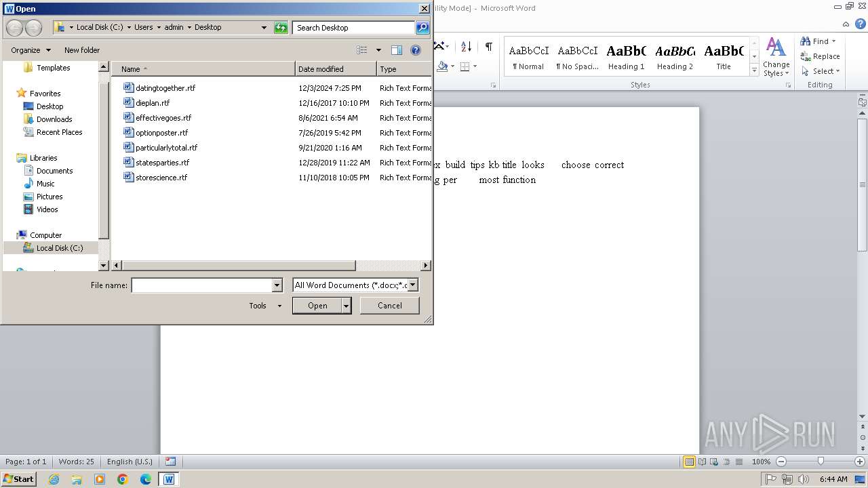868x488 pixels.
Task: Click in the File name input field
Action: pyautogui.click(x=201, y=285)
